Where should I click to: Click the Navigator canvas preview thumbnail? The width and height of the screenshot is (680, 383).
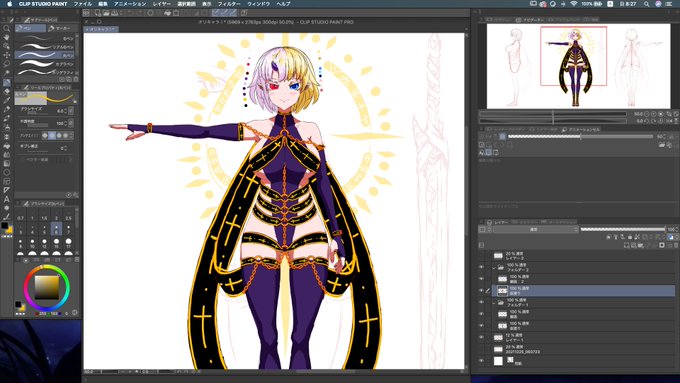point(578,66)
